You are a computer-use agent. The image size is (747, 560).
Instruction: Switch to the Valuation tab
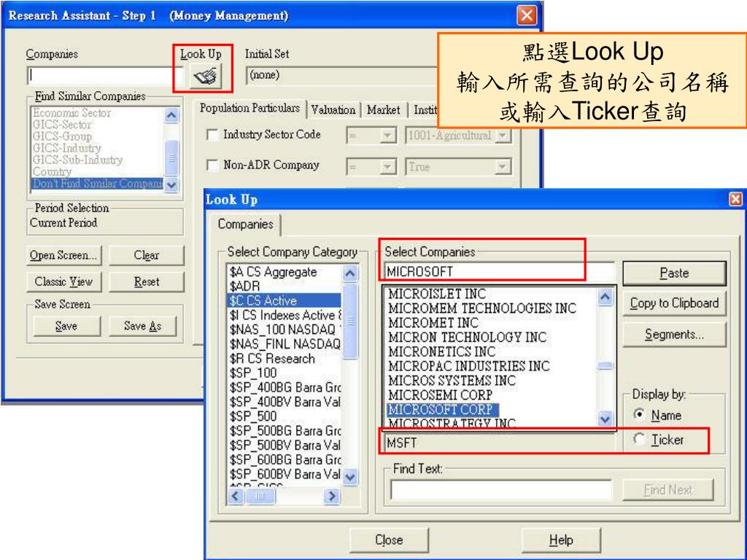coord(333,110)
